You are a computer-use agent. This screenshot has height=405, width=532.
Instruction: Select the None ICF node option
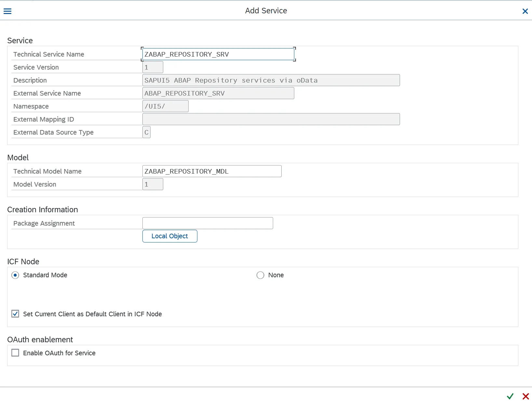[260, 275]
